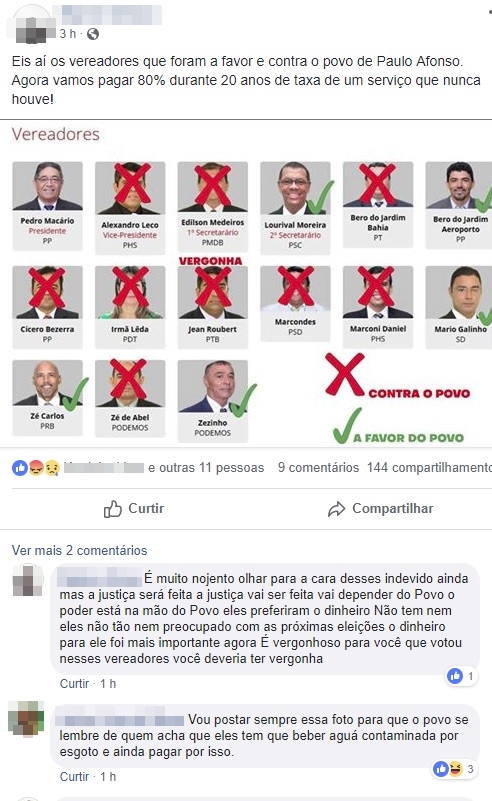Viewport: 492px width, 801px height.
Task: Open the 9 comentários count
Action: [318, 467]
